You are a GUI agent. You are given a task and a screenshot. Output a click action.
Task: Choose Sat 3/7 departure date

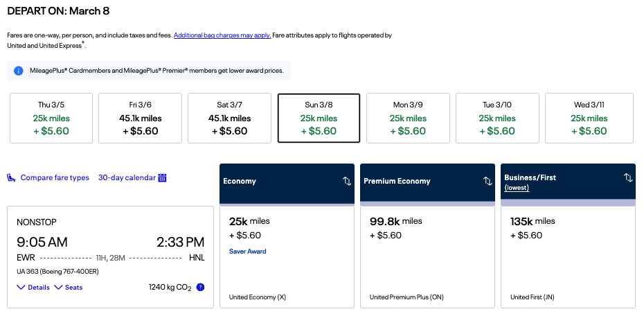tap(229, 119)
